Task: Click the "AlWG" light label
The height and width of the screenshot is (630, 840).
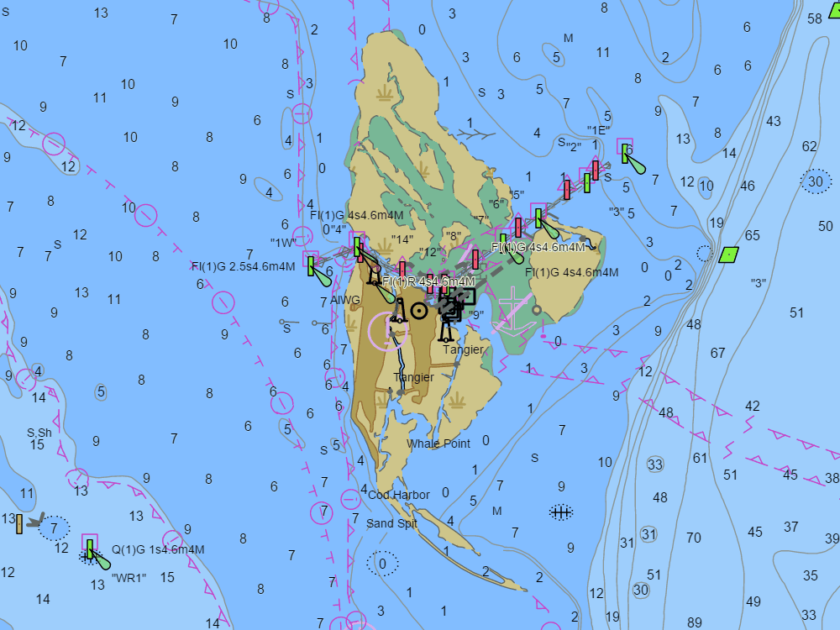Action: coord(345,300)
